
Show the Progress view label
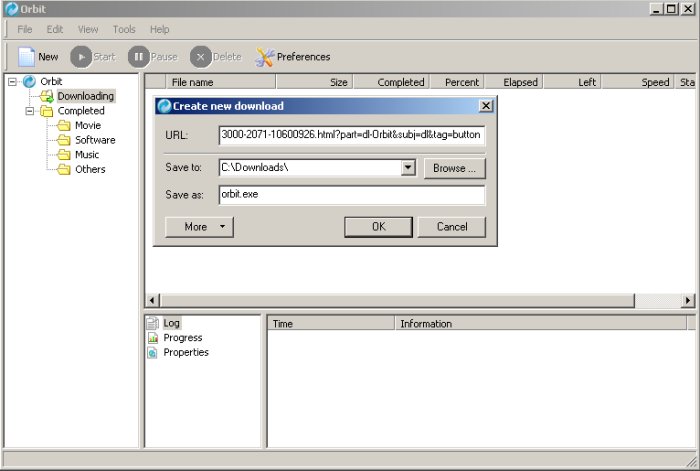[x=183, y=338]
